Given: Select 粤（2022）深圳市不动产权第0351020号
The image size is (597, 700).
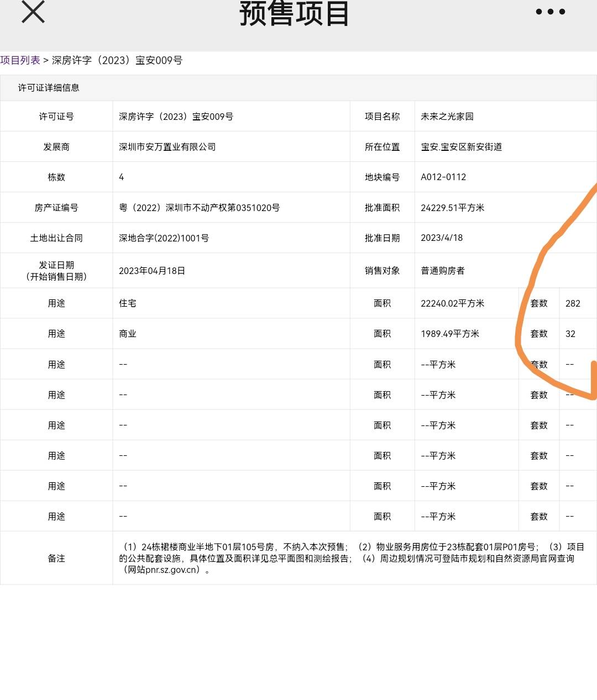Looking at the screenshot, I should 200,208.
